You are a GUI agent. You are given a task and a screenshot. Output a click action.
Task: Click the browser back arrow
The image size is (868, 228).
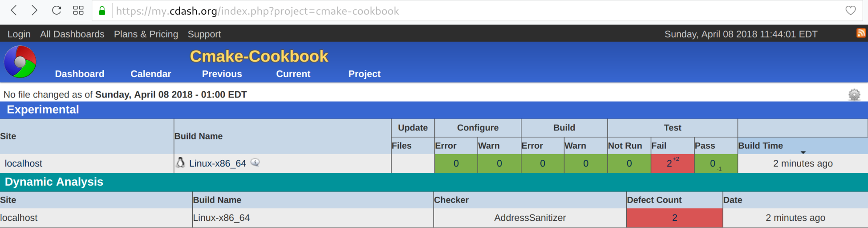[x=14, y=11]
